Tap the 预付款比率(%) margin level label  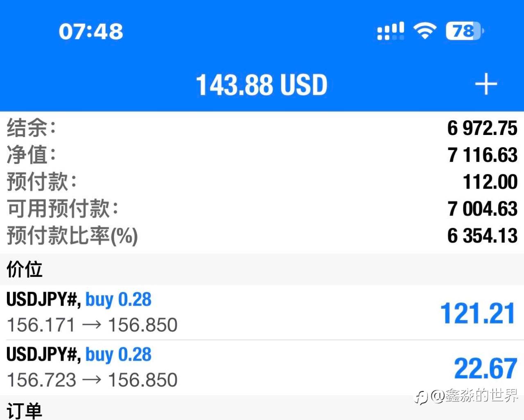[72, 236]
